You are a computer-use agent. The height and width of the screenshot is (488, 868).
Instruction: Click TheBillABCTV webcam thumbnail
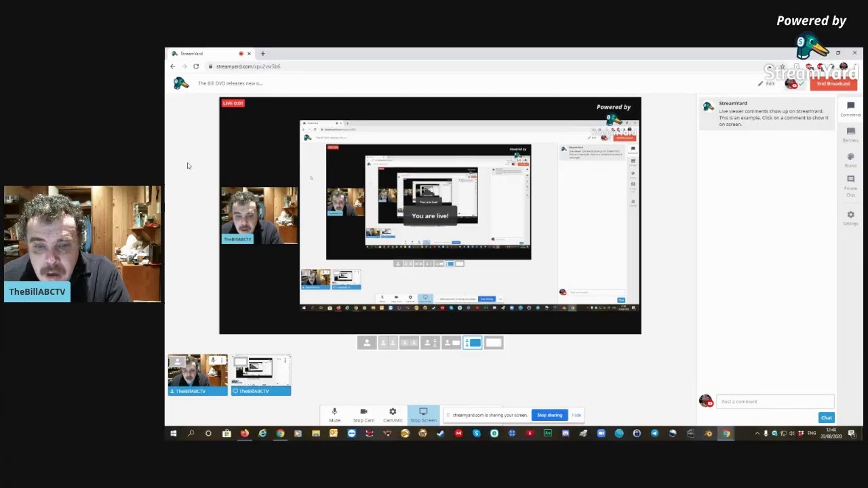pyautogui.click(x=198, y=375)
